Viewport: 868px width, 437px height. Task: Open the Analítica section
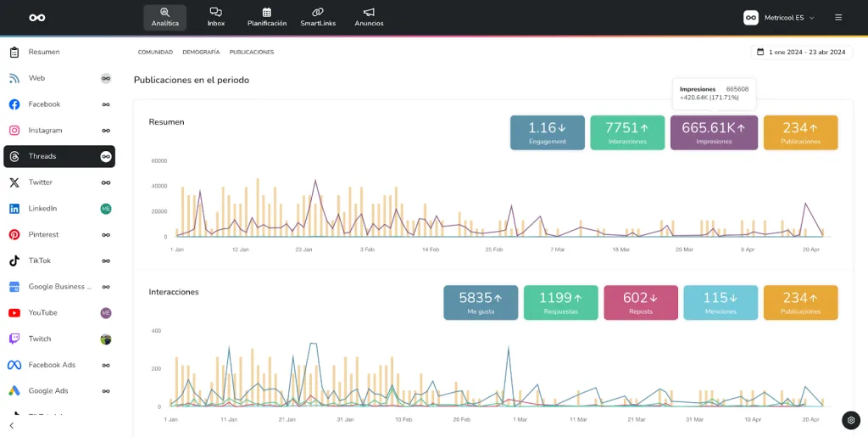coord(164,17)
